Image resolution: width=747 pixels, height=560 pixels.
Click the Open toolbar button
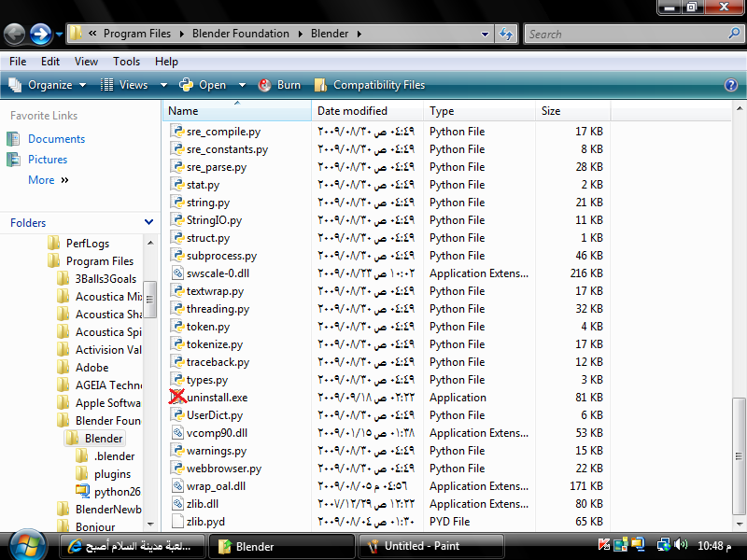[x=203, y=85]
